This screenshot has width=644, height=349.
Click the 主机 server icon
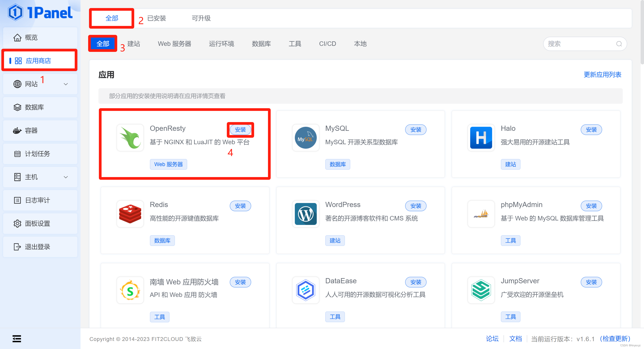click(x=17, y=177)
